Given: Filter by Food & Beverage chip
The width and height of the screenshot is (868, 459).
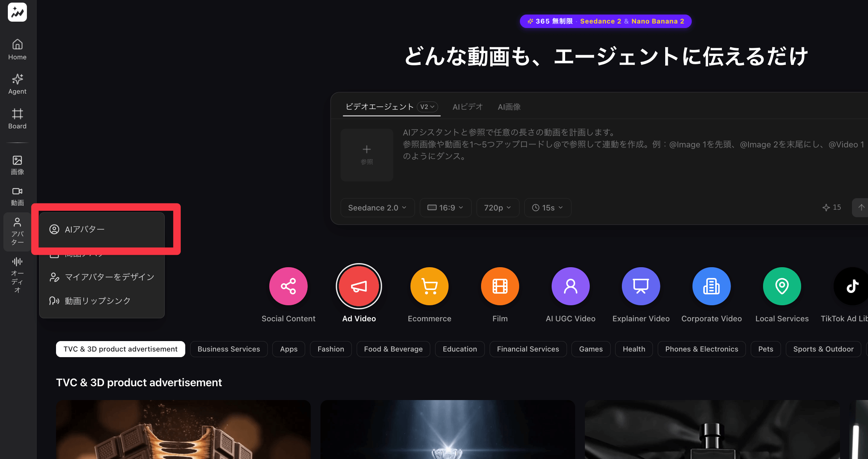Looking at the screenshot, I should (393, 349).
